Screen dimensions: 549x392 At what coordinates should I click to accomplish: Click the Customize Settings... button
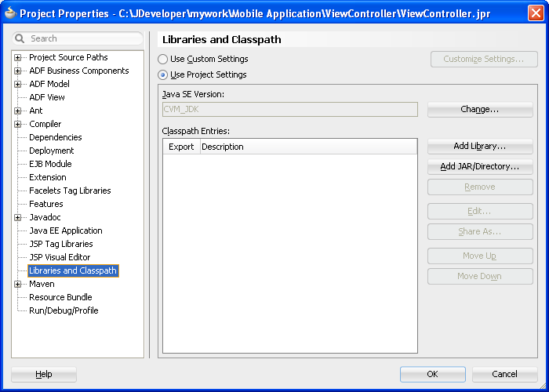click(x=484, y=59)
